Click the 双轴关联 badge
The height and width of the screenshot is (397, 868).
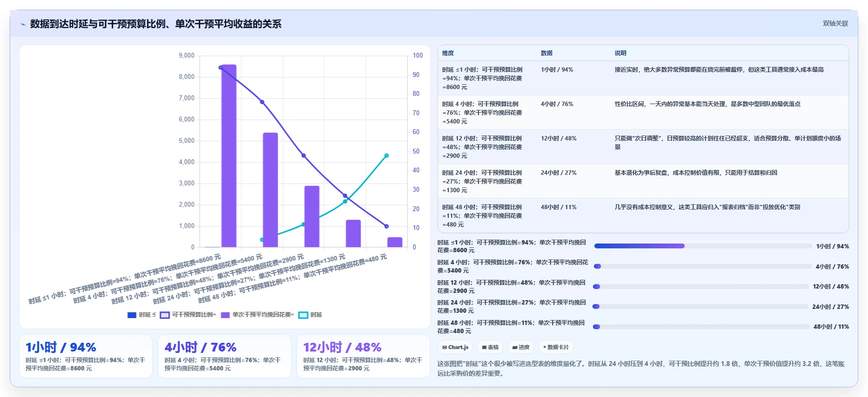pos(835,24)
